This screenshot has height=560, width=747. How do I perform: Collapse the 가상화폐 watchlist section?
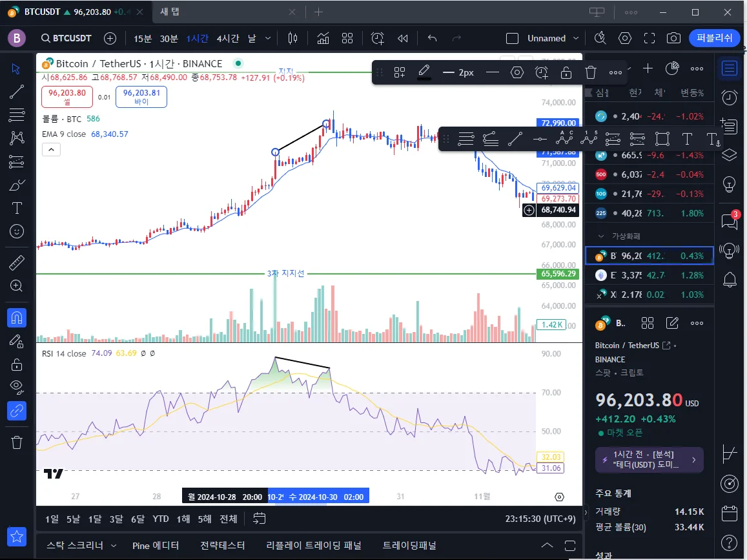(601, 236)
